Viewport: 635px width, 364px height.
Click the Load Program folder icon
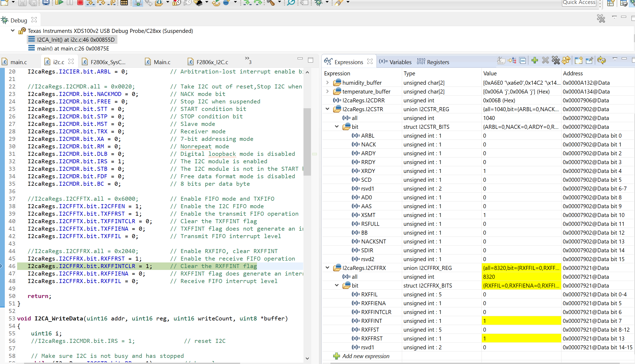click(159, 2)
